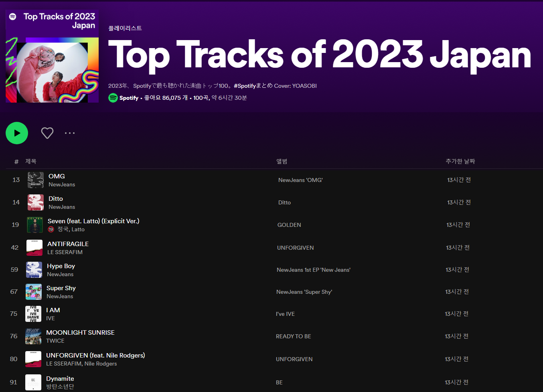Click the Ditto album cover icon

coord(35,202)
